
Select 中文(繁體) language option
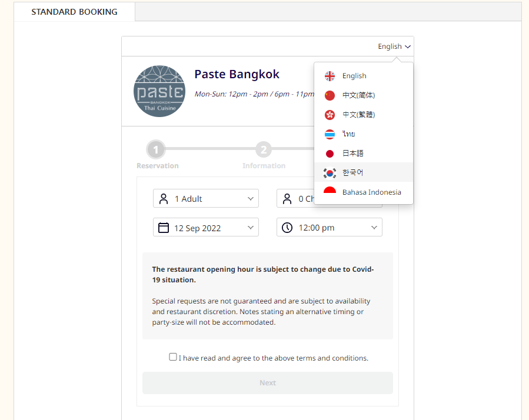(x=363, y=115)
